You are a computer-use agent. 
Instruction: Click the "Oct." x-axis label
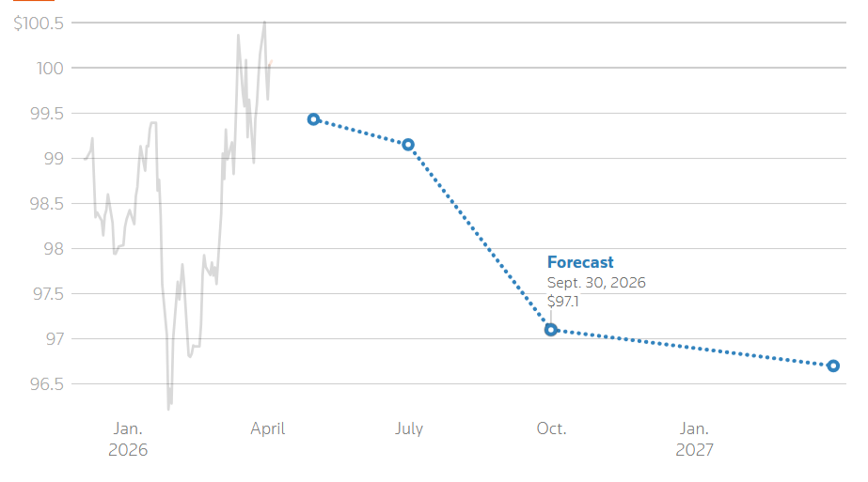tap(551, 429)
